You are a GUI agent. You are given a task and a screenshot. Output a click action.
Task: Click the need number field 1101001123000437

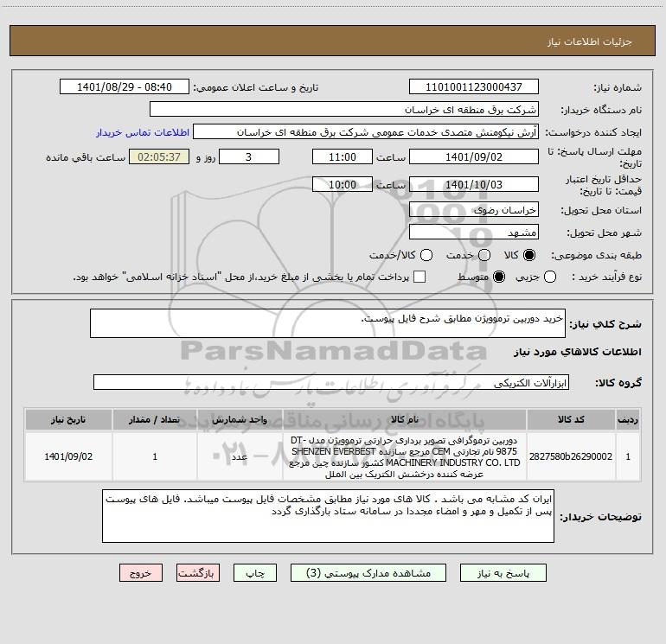point(474,86)
